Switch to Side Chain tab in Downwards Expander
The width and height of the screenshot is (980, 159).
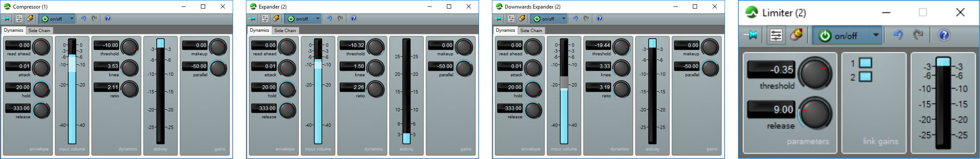point(531,30)
